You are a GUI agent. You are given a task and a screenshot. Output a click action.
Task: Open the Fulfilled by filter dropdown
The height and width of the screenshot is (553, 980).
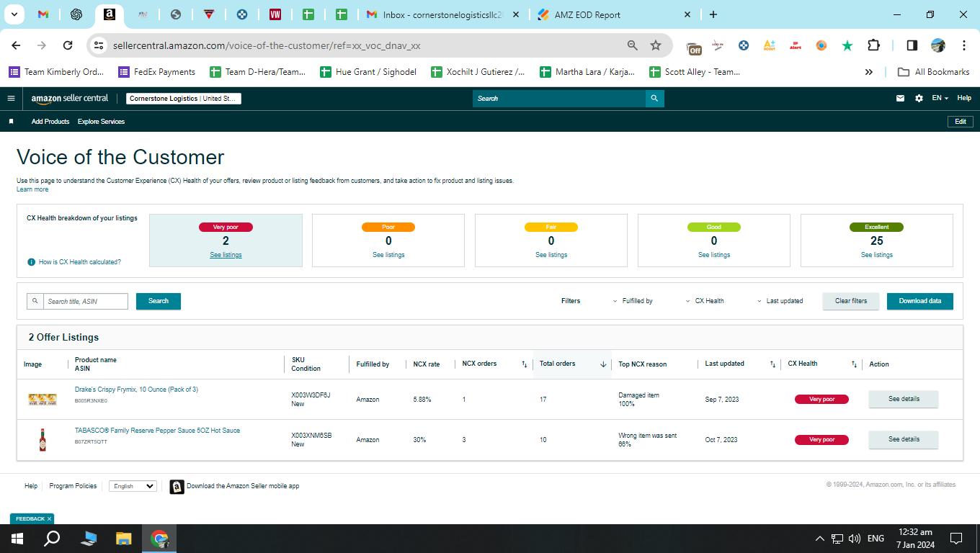633,301
